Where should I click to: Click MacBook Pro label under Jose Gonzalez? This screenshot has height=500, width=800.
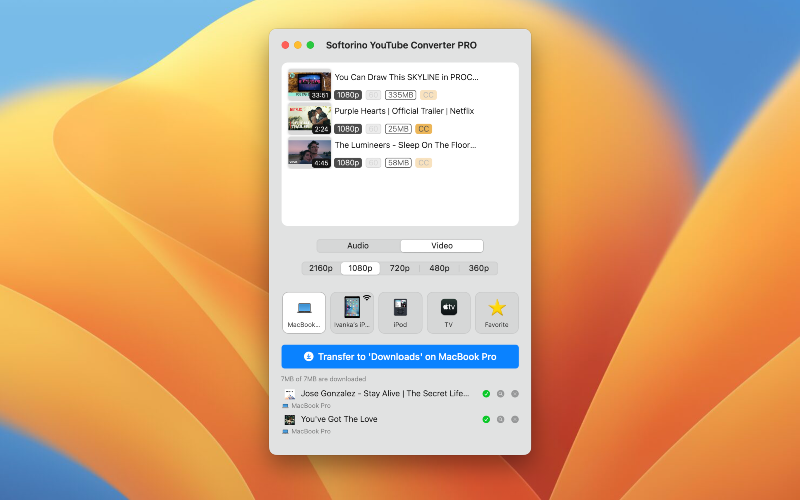click(x=311, y=406)
